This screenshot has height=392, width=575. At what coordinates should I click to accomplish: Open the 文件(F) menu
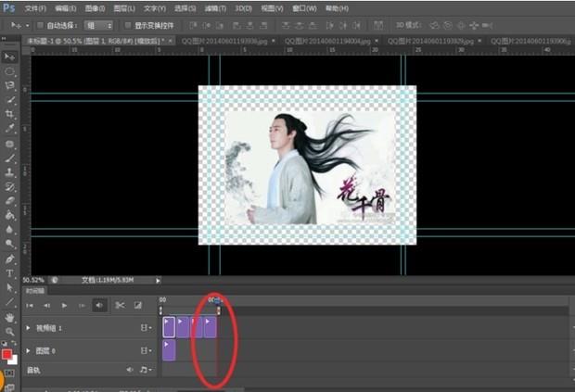point(35,8)
